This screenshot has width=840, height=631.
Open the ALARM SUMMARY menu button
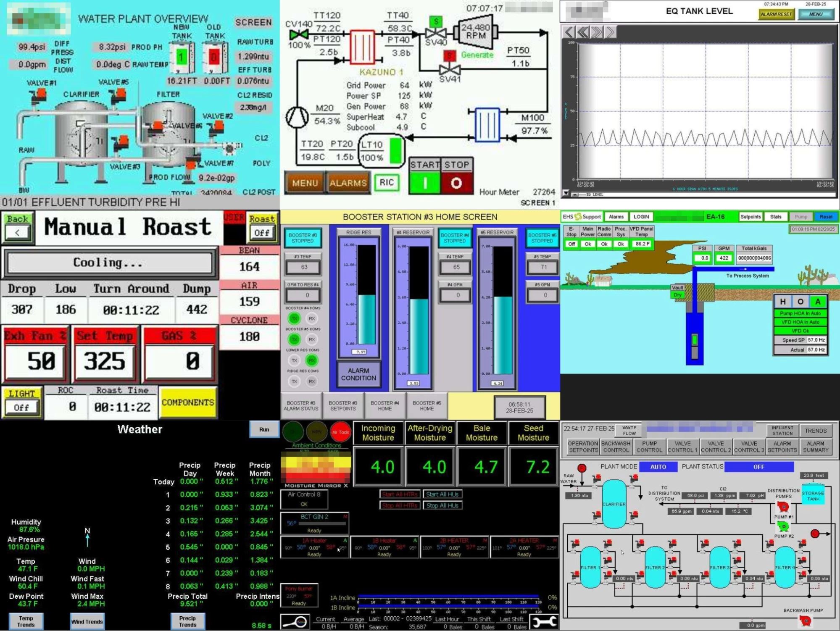point(815,447)
